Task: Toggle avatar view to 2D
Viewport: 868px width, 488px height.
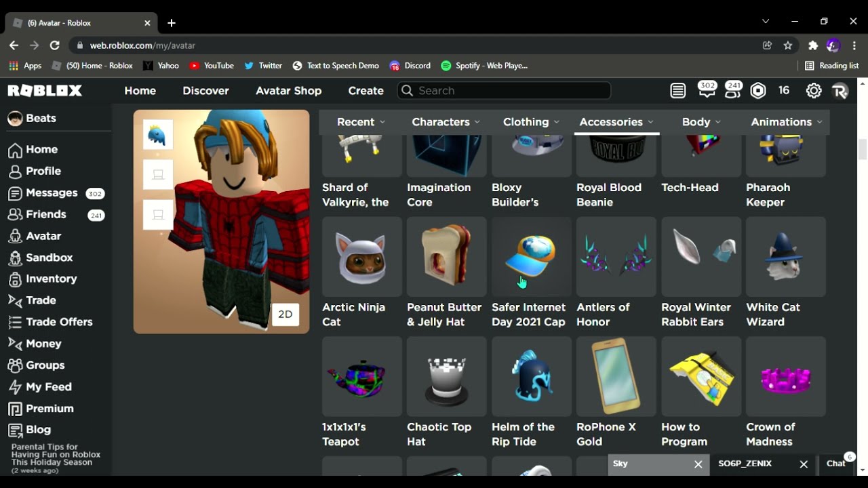Action: pos(285,314)
